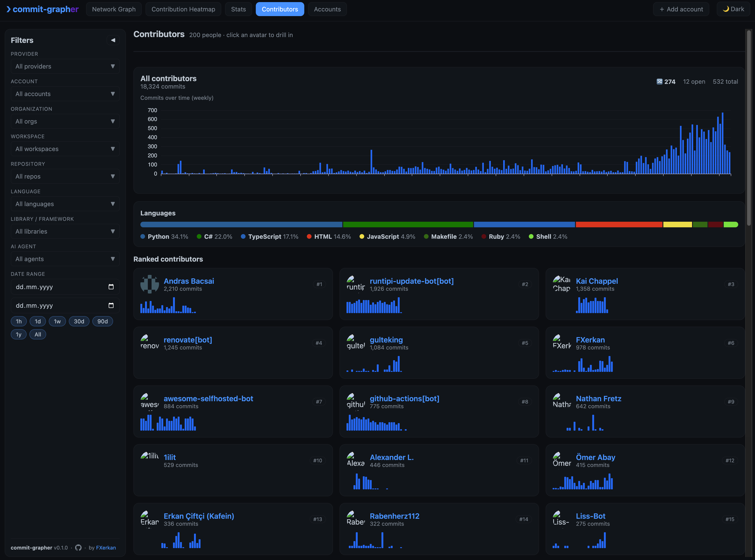
Task: Click Erkan Çiftçi's avatar
Action: tap(149, 519)
